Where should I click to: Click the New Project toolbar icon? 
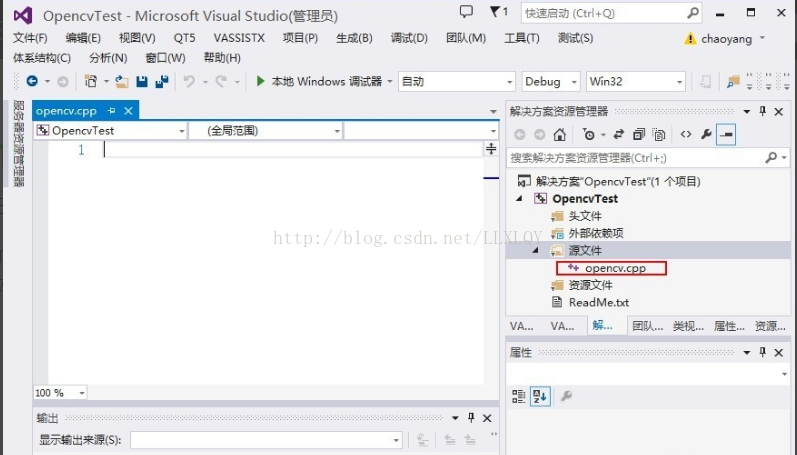(x=91, y=81)
